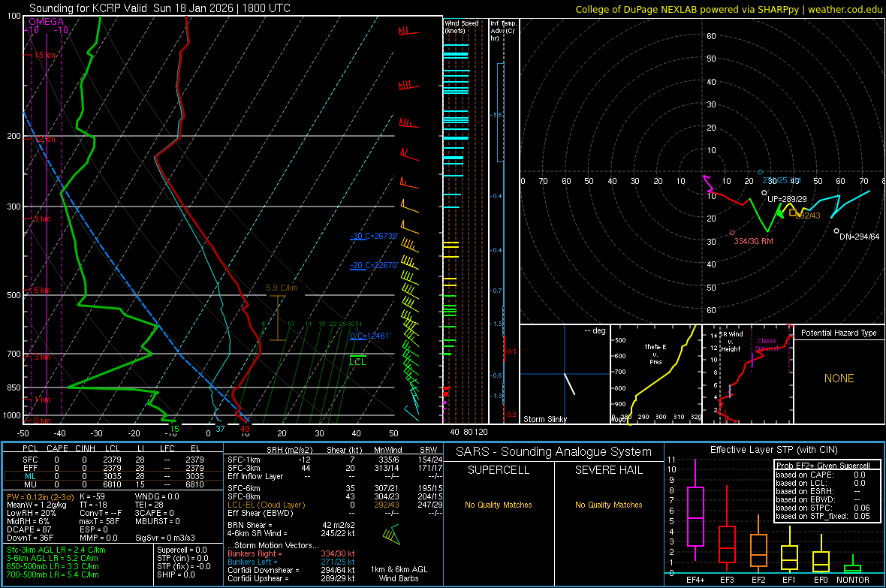Click the 0 C=12461' freezing level label

[x=370, y=336]
